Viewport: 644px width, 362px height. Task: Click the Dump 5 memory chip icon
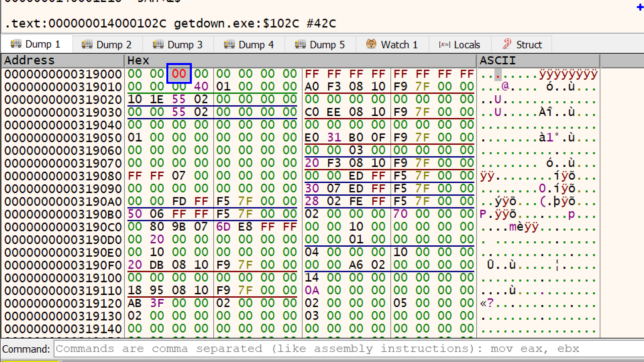301,44
